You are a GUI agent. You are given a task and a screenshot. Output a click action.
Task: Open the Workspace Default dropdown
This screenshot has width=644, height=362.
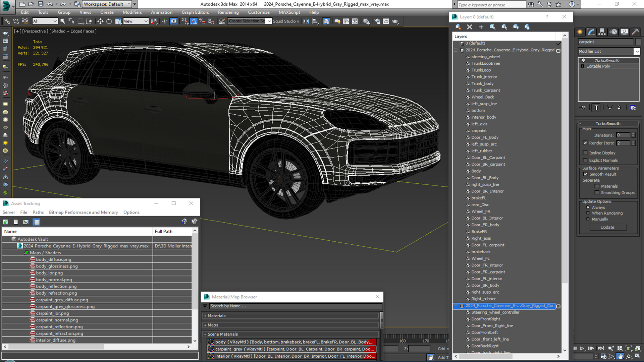(x=107, y=4)
